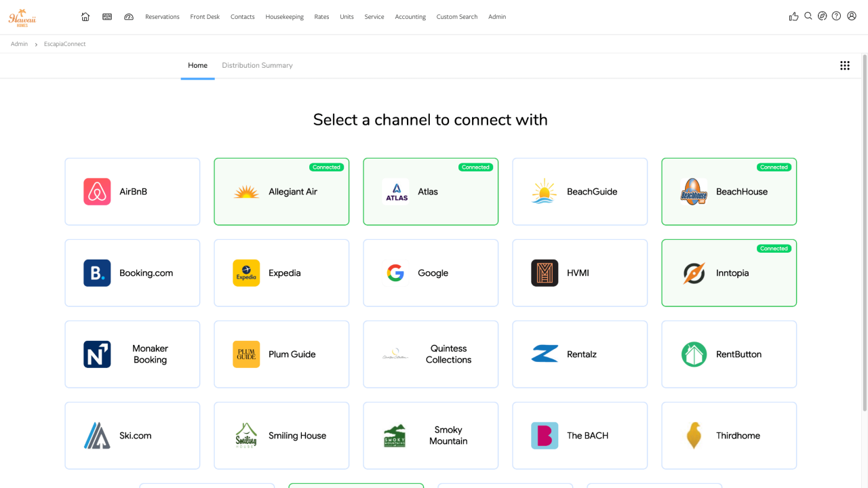The image size is (868, 488).
Task: Open the calendar grid icon in top navigation
Action: (x=107, y=17)
